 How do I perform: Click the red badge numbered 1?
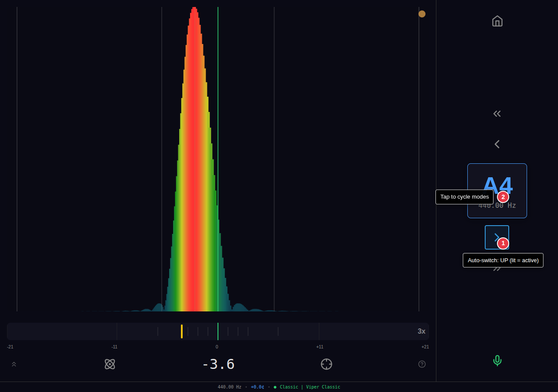click(x=503, y=243)
